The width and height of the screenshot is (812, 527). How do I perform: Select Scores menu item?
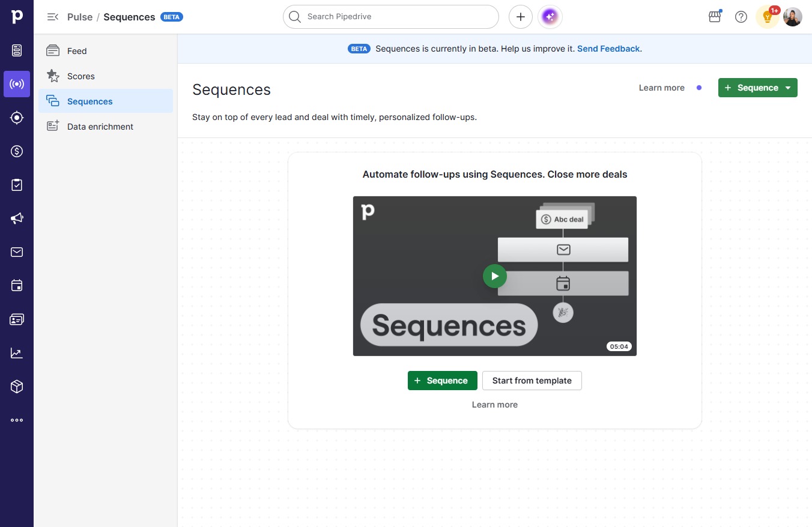pos(106,76)
